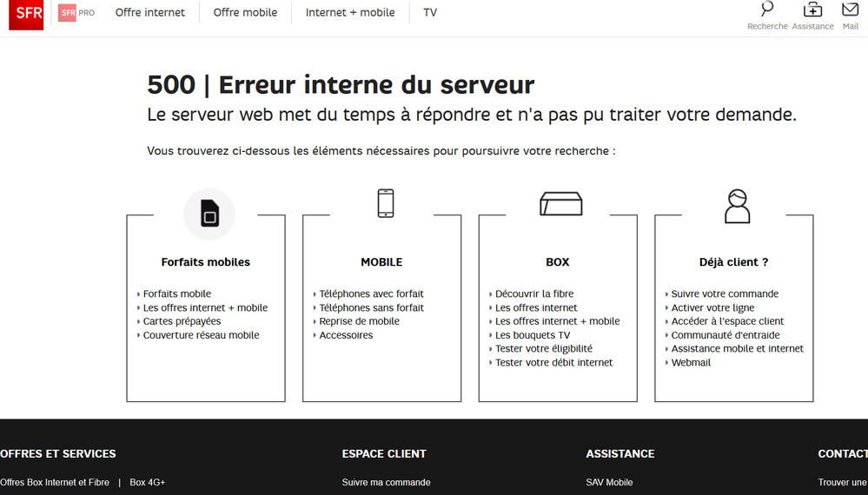
Task: Click the Webmail link
Action: pos(691,362)
